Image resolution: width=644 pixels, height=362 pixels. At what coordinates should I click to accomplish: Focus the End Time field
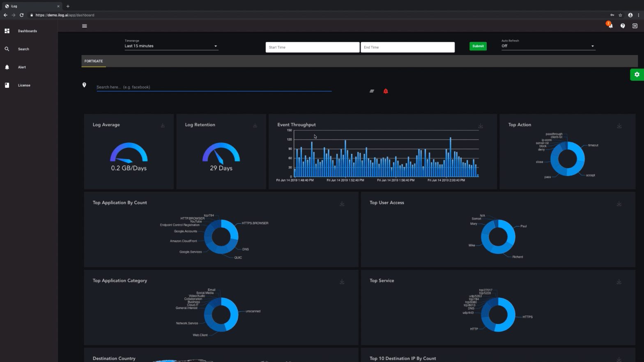click(x=407, y=47)
